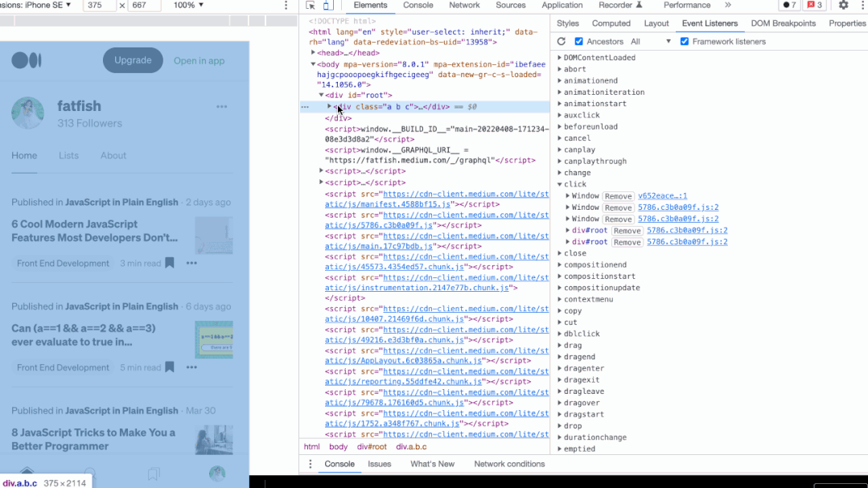Open the 100% zoom dropdown
Screen dimensions: 868x488
click(188, 5)
